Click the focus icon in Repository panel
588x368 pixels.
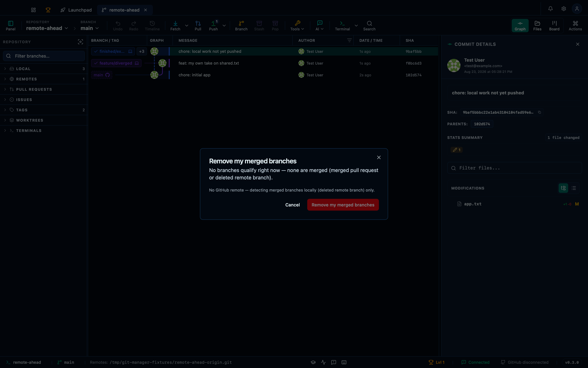pos(80,42)
